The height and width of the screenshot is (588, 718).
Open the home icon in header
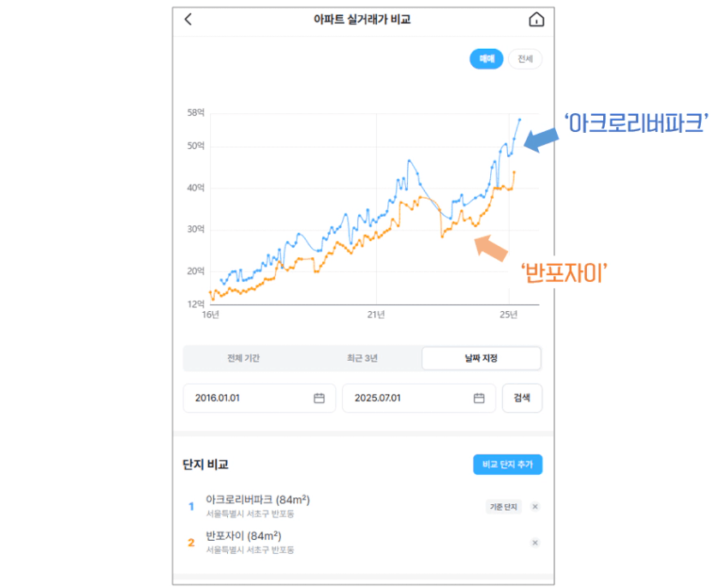pyautogui.click(x=536, y=20)
